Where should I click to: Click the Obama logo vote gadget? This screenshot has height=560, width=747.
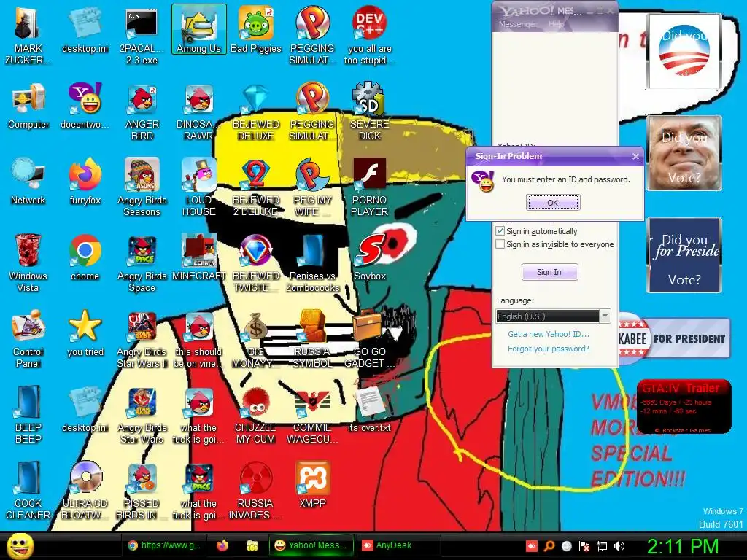point(684,50)
